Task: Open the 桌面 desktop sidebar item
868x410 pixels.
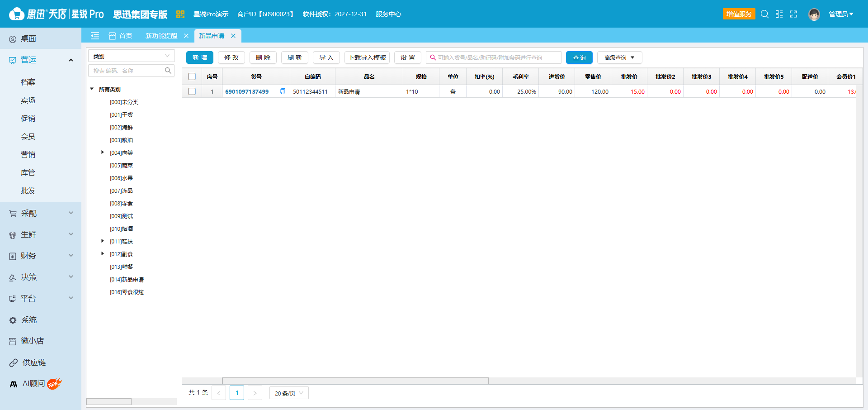Action: [41, 39]
